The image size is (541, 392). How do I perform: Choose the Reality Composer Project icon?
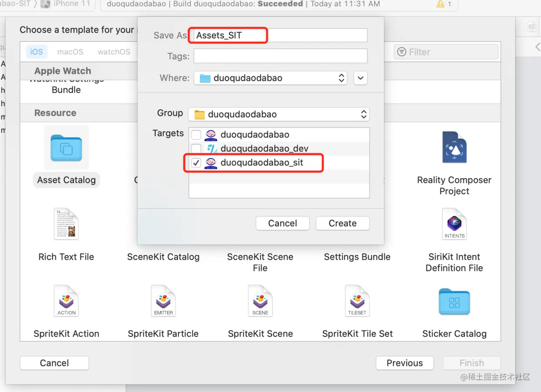(454, 148)
